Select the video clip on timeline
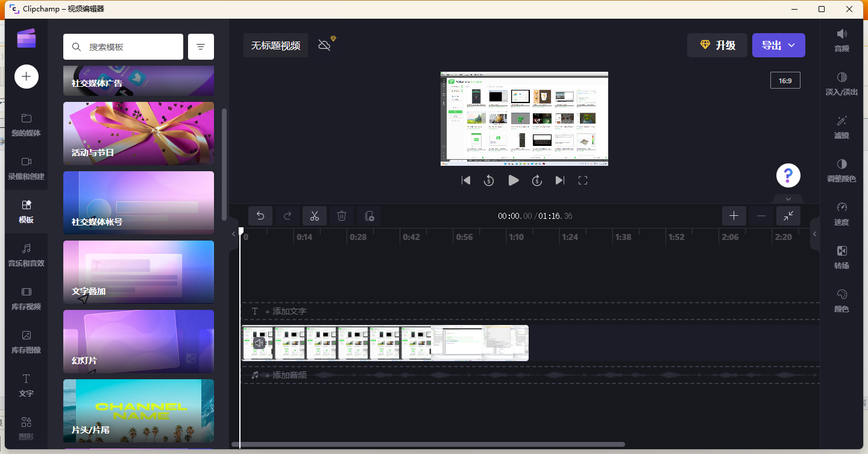The width and height of the screenshot is (868, 454). click(x=385, y=343)
